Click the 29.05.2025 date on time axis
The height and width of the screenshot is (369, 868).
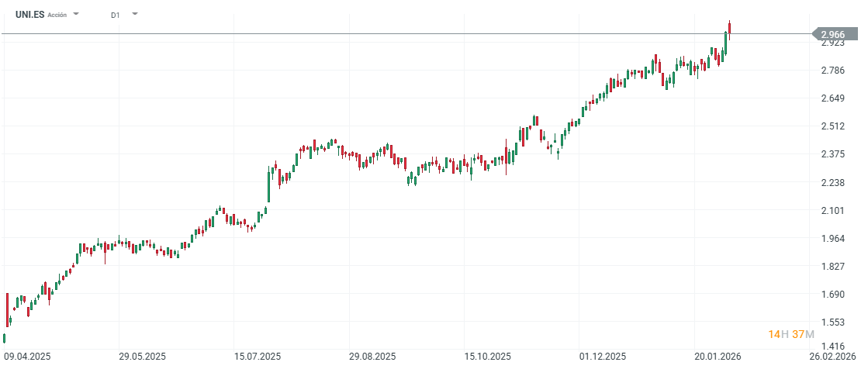pos(143,357)
